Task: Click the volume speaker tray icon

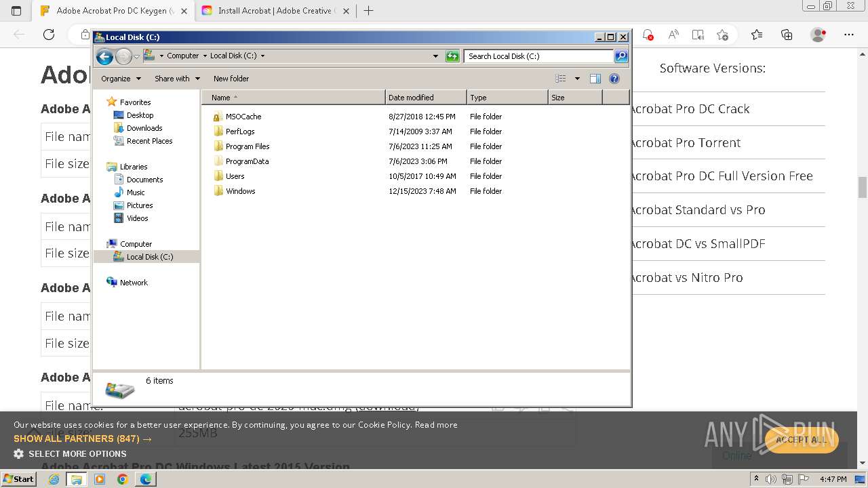Action: coord(771,479)
